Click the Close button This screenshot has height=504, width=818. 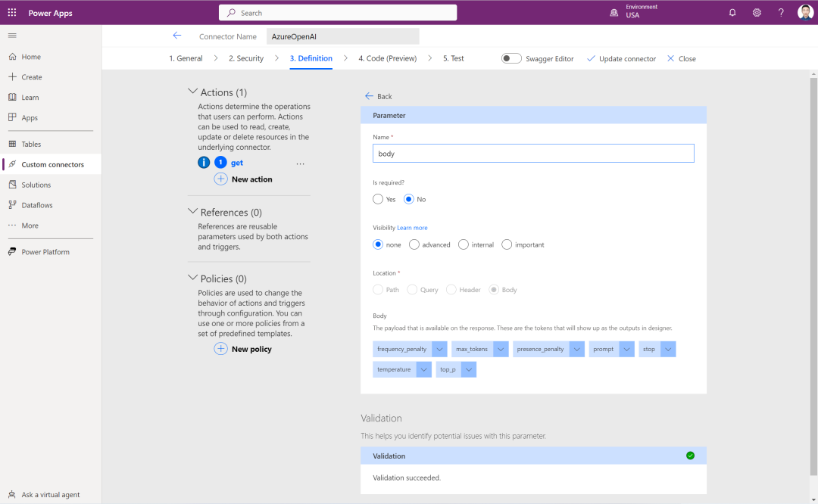(682, 58)
